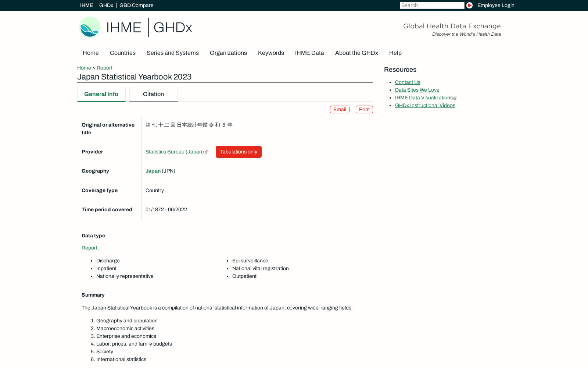Click the GHDx header logo text

coord(173,27)
